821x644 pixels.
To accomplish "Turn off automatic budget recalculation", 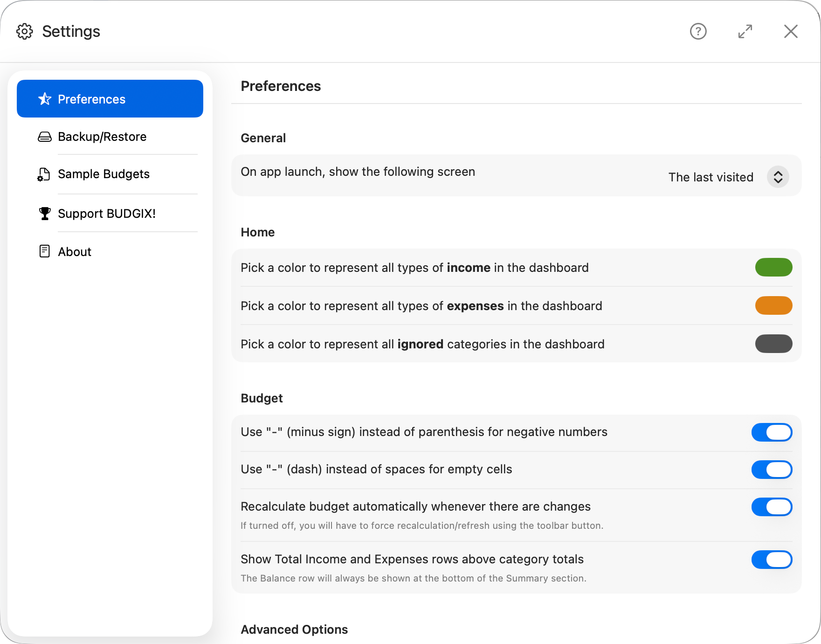I will [772, 507].
